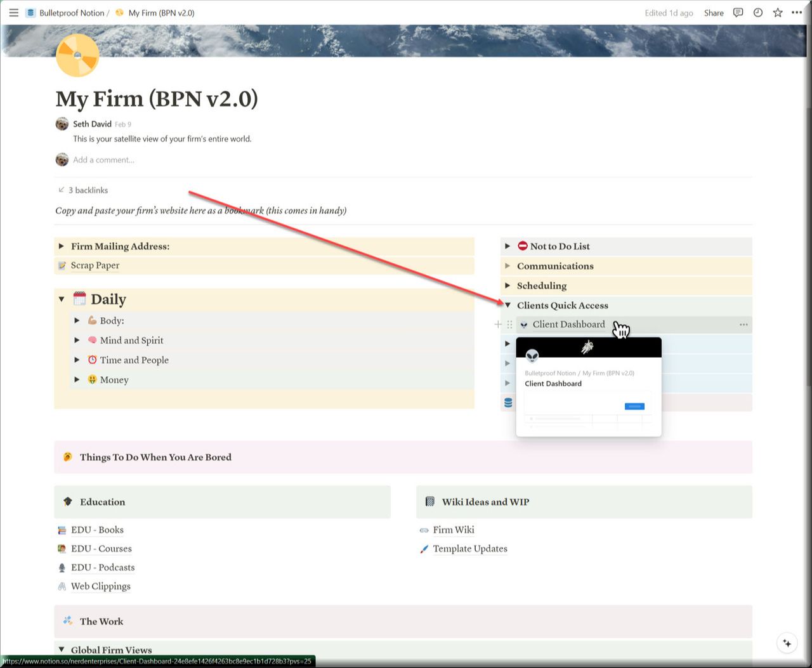This screenshot has height=668, width=812.
Task: Click the italic firm's website bookmark hint
Action: [x=200, y=211]
